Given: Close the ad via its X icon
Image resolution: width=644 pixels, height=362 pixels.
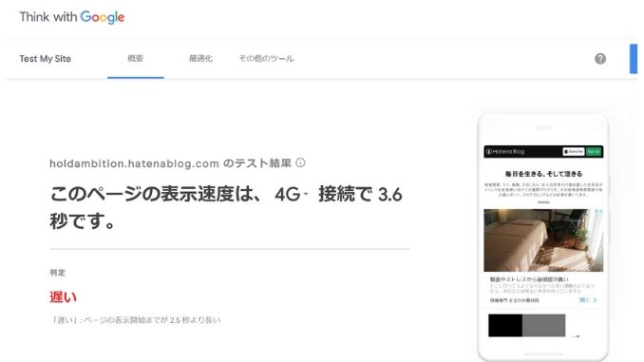Looking at the screenshot, I should 600,211.
